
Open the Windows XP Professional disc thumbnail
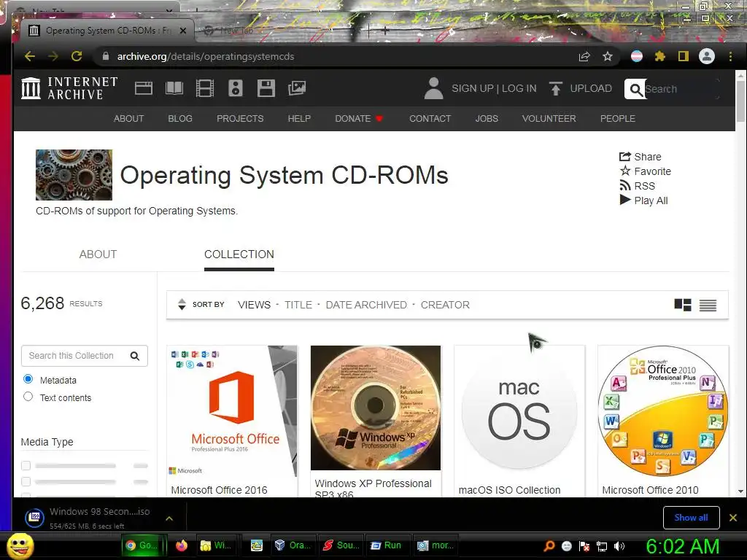(376, 408)
